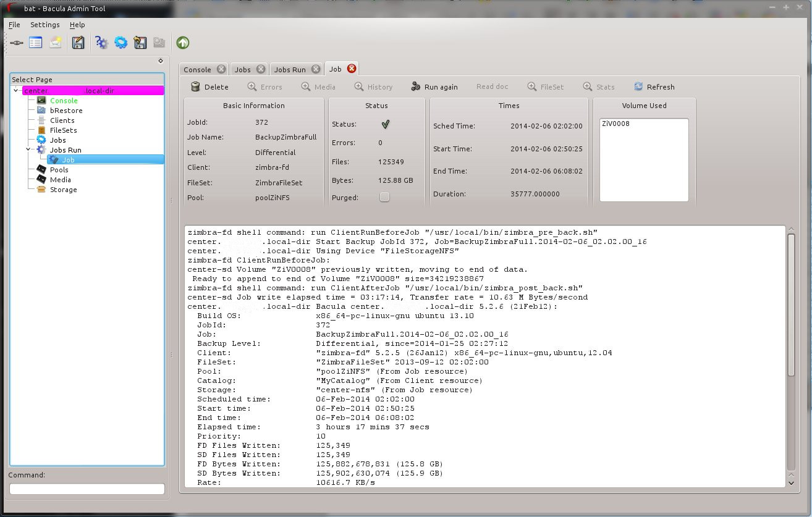This screenshot has height=517, width=812.
Task: Click the blue table list toolbar icon
Action: [36, 43]
